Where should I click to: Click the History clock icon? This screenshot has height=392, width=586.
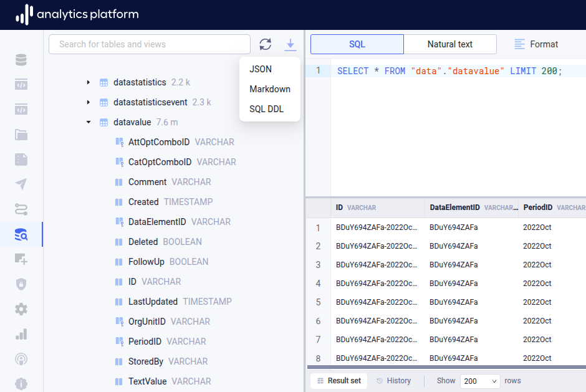tap(379, 381)
